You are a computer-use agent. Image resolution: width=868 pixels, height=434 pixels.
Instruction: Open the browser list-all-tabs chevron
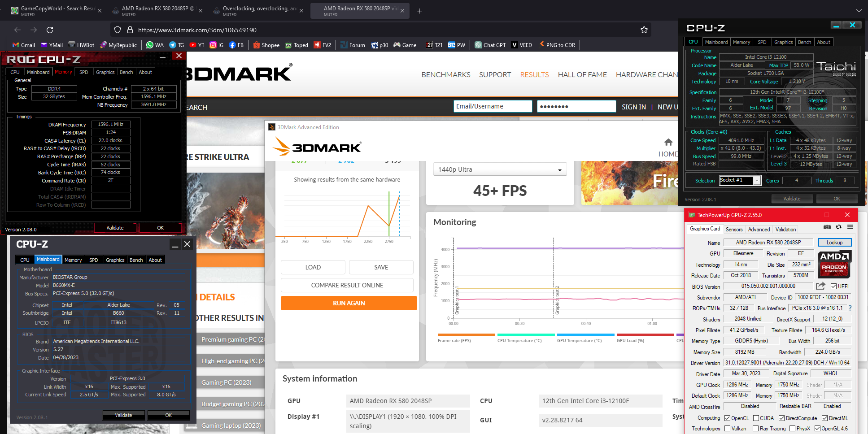pyautogui.click(x=859, y=11)
